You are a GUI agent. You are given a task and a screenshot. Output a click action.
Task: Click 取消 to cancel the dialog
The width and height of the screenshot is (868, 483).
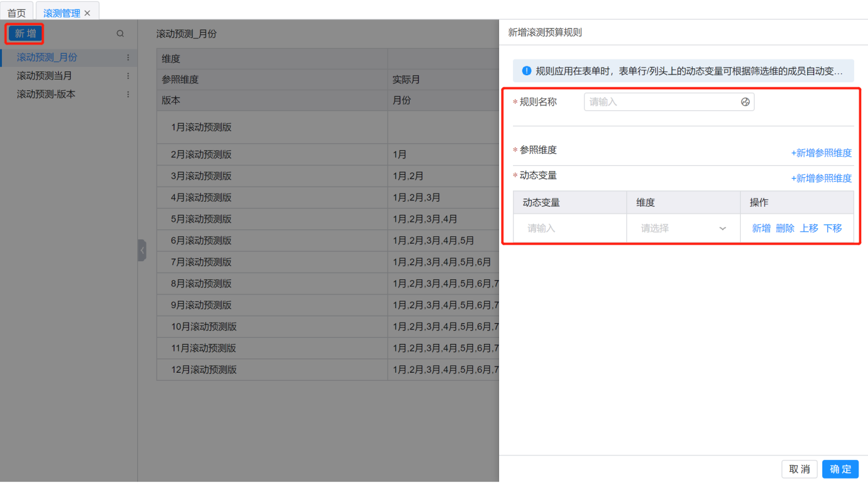(x=799, y=469)
